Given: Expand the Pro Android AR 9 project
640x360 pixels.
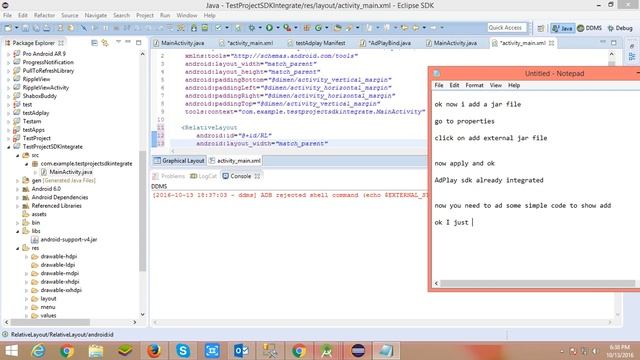Looking at the screenshot, I should [9, 54].
